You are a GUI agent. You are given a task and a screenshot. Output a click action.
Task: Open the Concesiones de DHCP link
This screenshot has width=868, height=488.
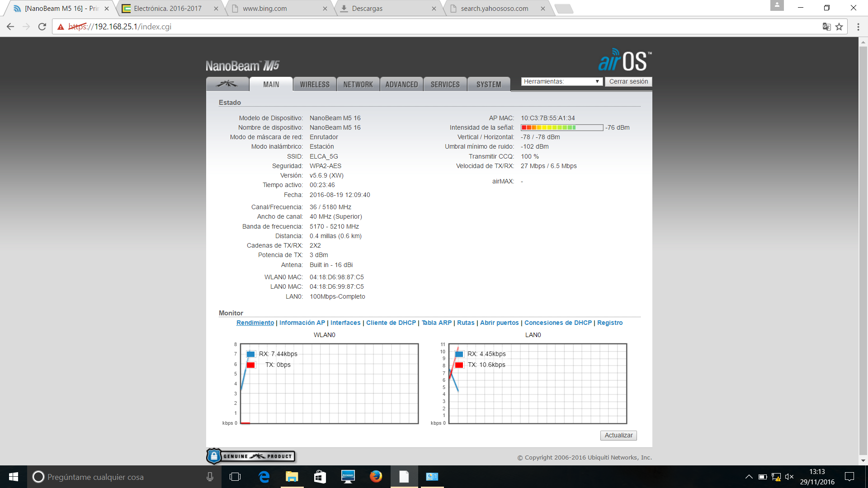558,323
